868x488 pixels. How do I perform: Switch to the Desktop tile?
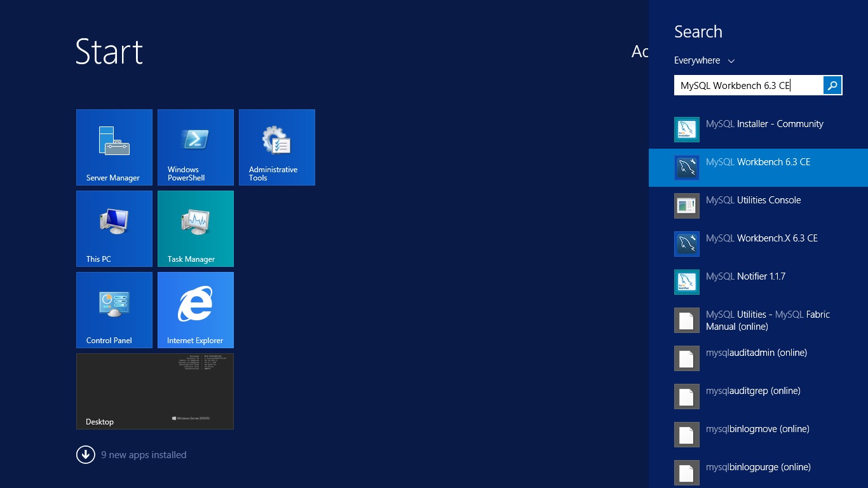(155, 391)
